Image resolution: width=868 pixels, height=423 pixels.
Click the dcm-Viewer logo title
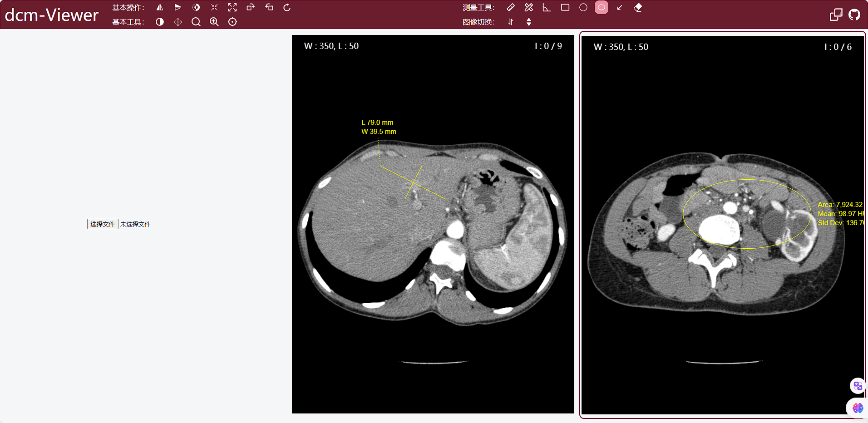click(52, 15)
